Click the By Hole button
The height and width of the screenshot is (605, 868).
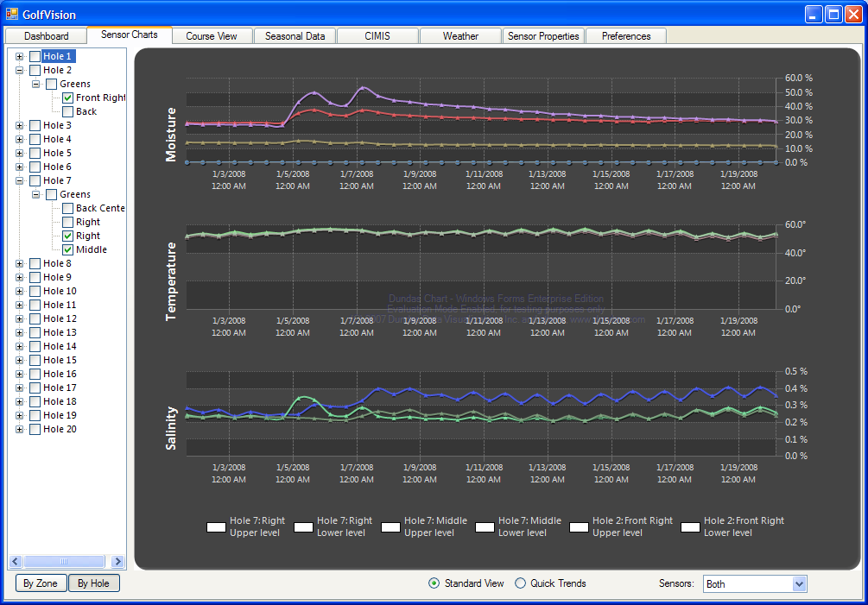click(x=93, y=583)
